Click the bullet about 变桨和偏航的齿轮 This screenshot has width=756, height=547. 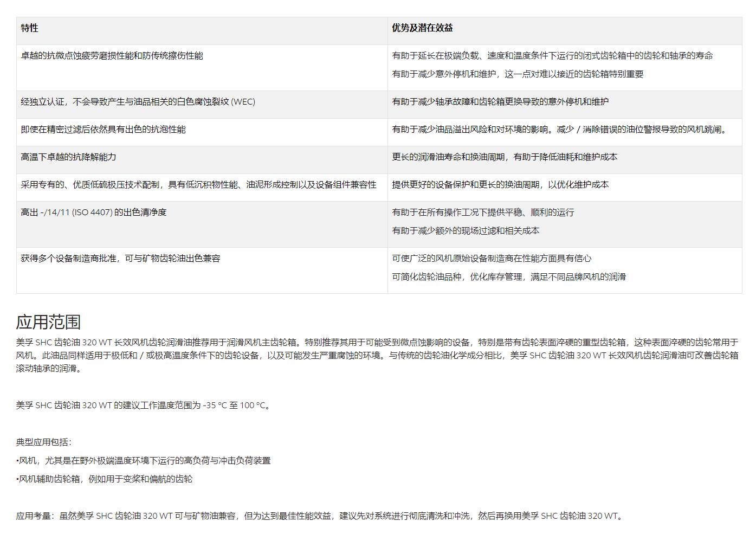click(x=105, y=479)
